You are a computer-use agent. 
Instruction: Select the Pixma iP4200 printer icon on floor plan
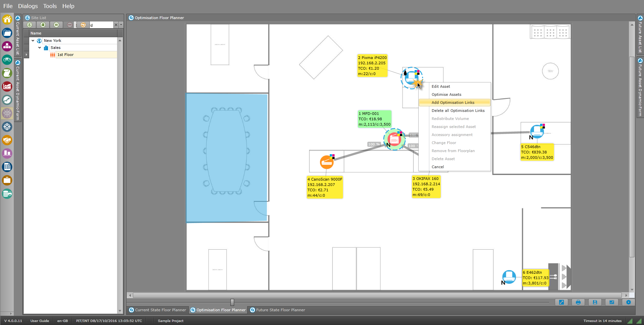(411, 78)
